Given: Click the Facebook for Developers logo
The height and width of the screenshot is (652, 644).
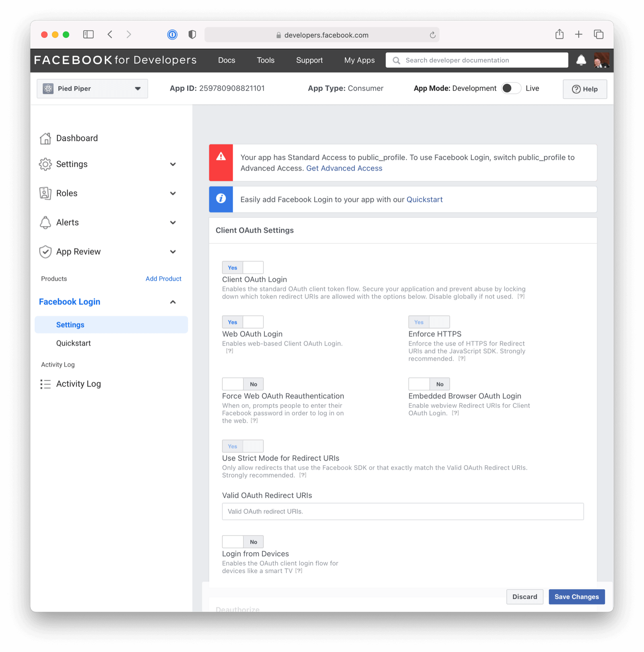Looking at the screenshot, I should tap(116, 60).
